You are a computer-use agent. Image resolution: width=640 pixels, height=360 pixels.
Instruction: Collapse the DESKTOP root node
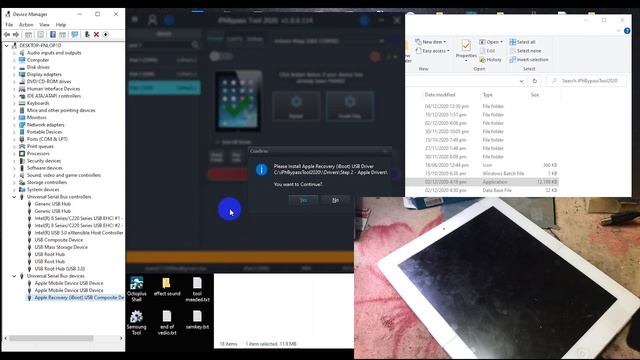(x=7, y=46)
